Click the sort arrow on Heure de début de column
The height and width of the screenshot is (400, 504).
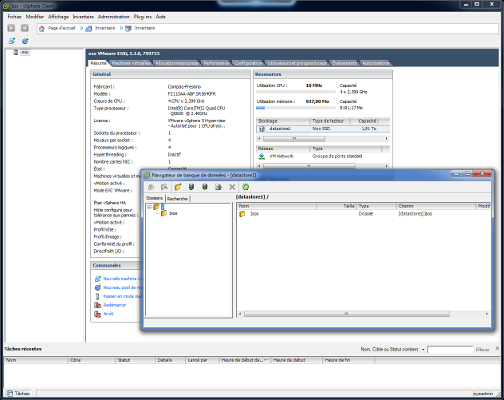point(266,360)
